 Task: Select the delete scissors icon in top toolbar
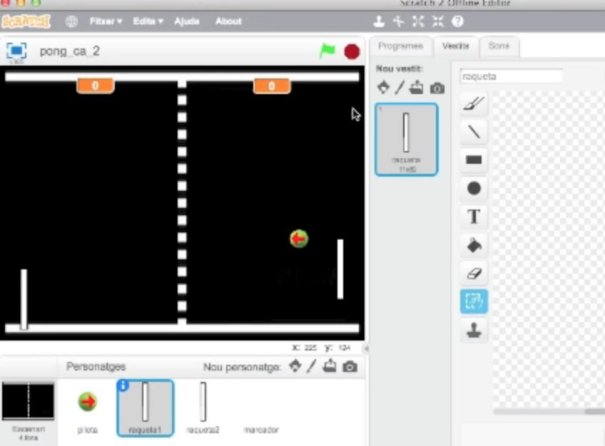(x=398, y=22)
